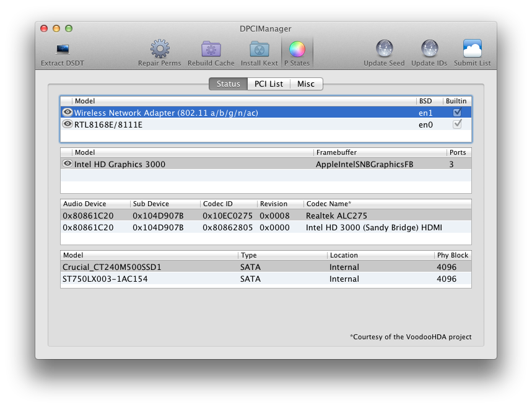532x408 pixels.
Task: Toggle Builtin checkbox for RTL8168E/8111E
Action: point(457,124)
